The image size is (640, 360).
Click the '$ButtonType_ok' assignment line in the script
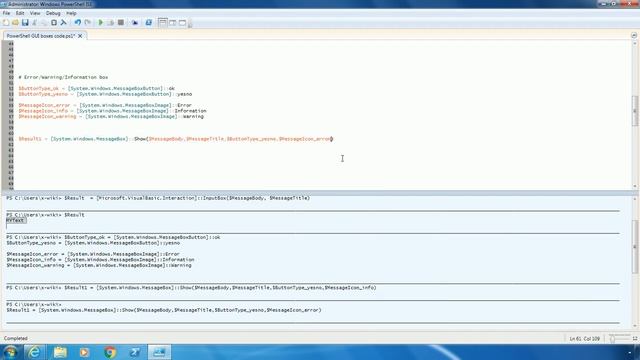[x=96, y=88]
